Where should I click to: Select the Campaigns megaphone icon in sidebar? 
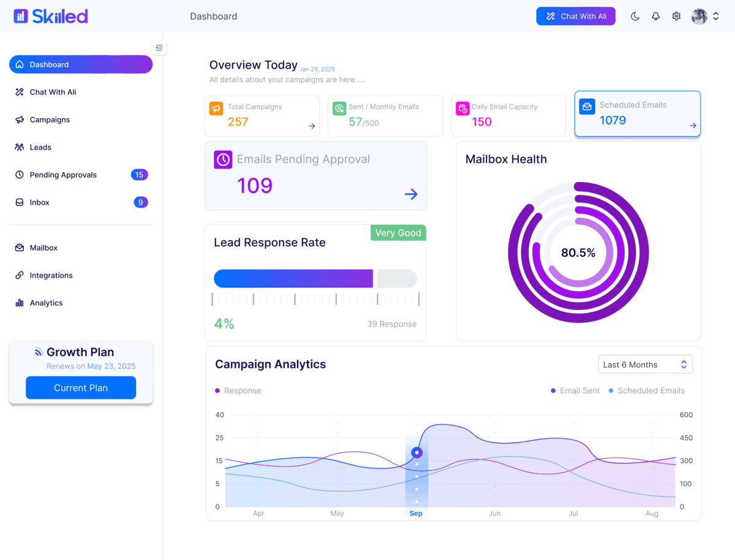point(19,119)
